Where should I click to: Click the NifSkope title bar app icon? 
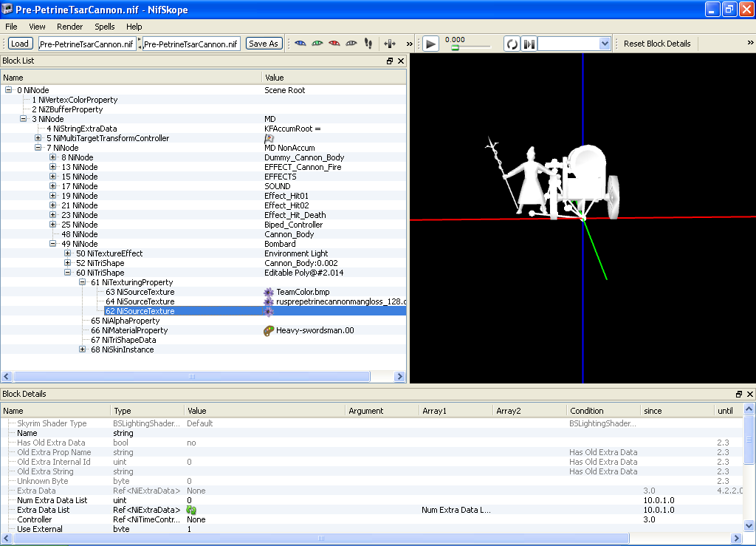pos(7,9)
